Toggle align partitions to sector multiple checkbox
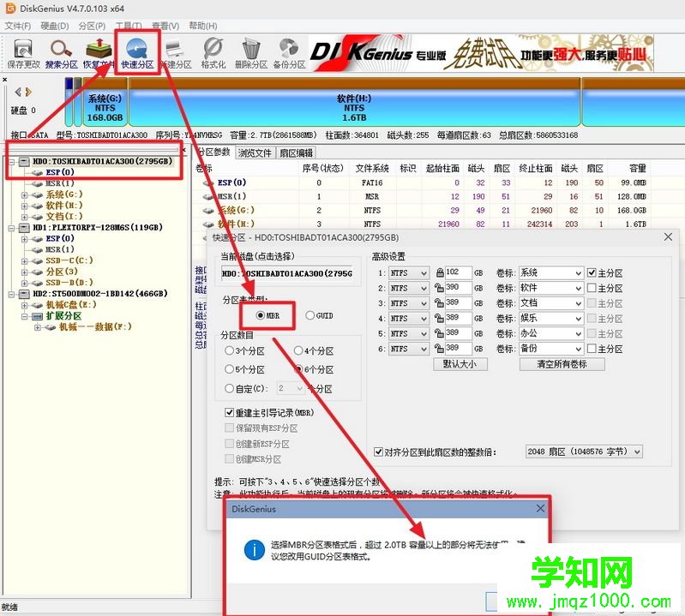Viewport: 685px width, 616px height. [436, 452]
